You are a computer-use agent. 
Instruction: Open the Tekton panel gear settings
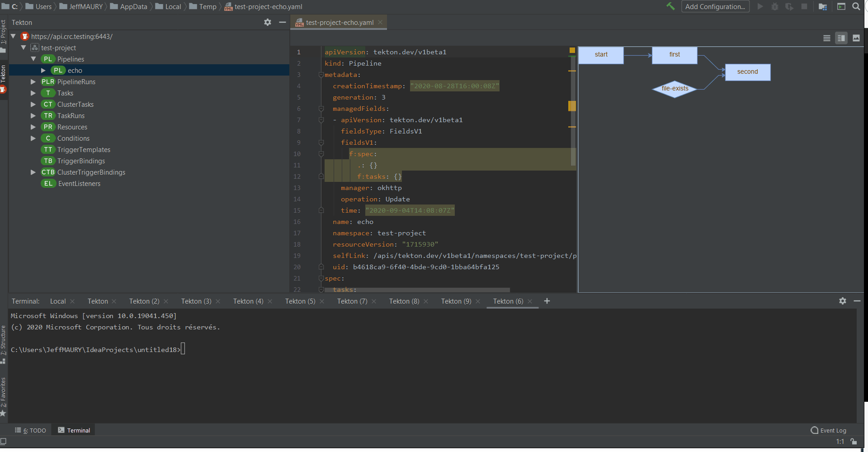coord(268,22)
